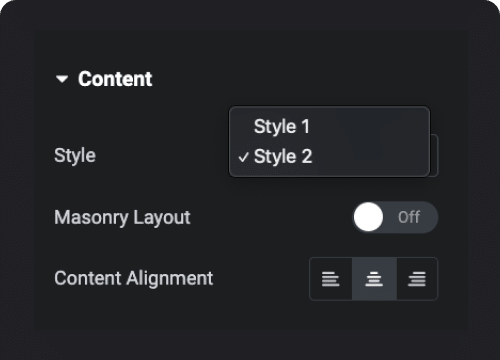Set Content Alignment to right-justified
Screen dimensions: 500x360
pyautogui.click(x=417, y=279)
